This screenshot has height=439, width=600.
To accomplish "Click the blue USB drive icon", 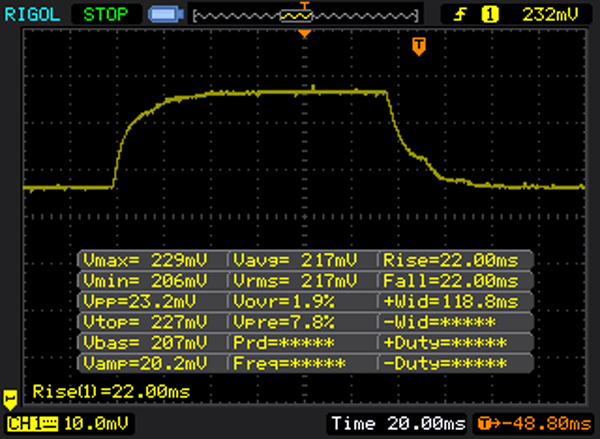I will (166, 15).
